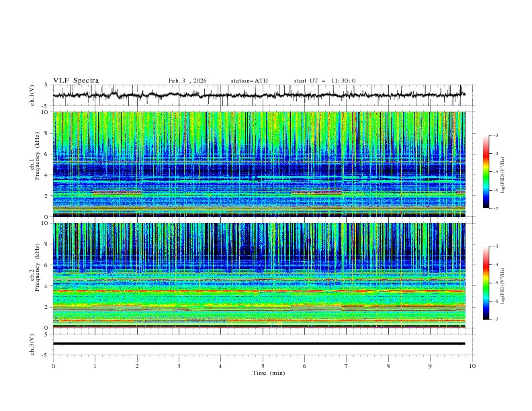
Task: Click the '4' kHz tick on ch.2 axis
Action: click(47, 286)
